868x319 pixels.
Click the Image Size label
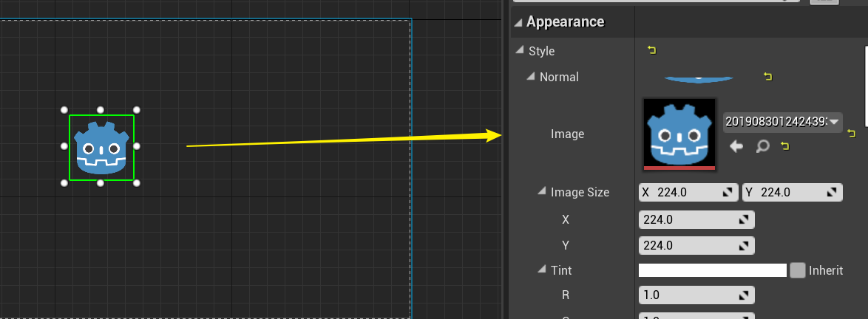pos(580,193)
